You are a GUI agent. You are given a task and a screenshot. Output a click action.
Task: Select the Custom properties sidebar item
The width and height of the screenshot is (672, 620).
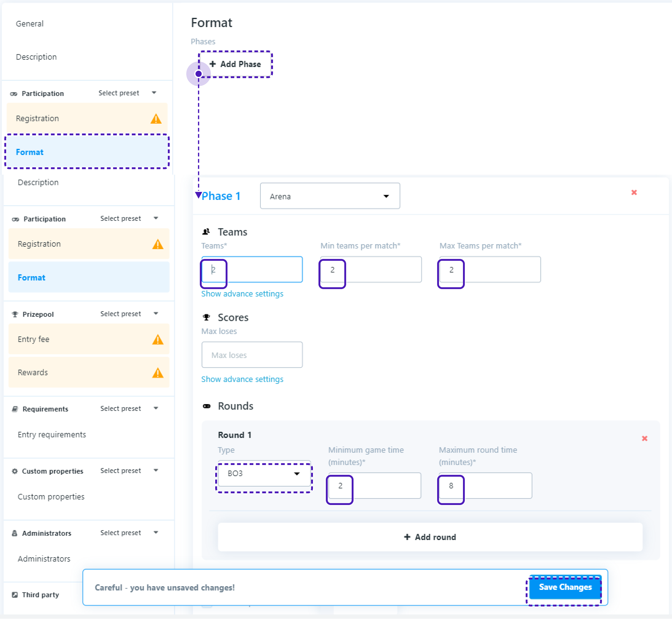click(51, 497)
